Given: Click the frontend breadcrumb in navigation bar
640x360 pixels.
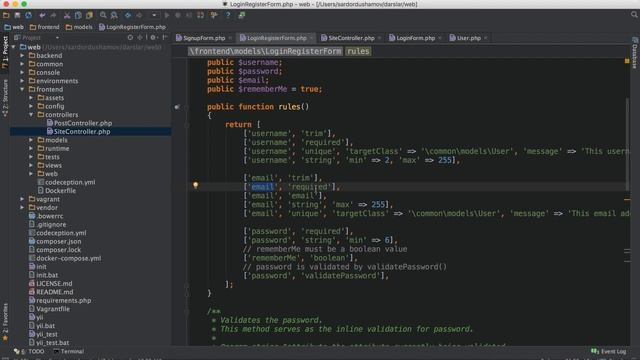Looking at the screenshot, I should 44,27.
